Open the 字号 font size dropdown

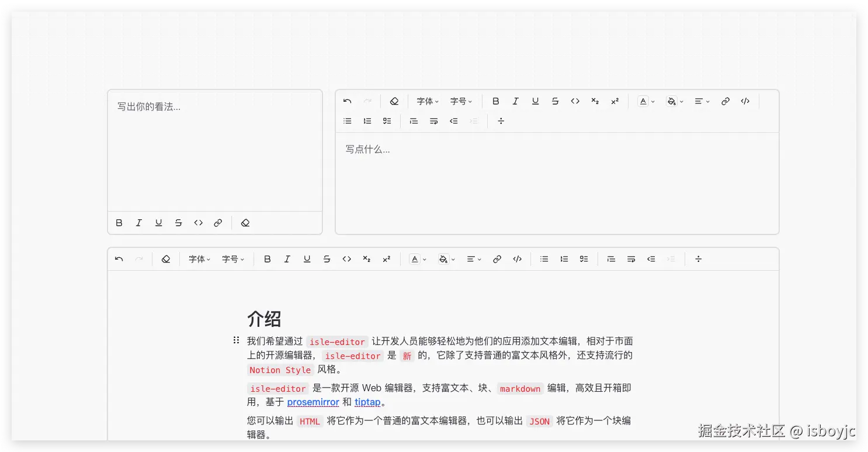pyautogui.click(x=461, y=101)
